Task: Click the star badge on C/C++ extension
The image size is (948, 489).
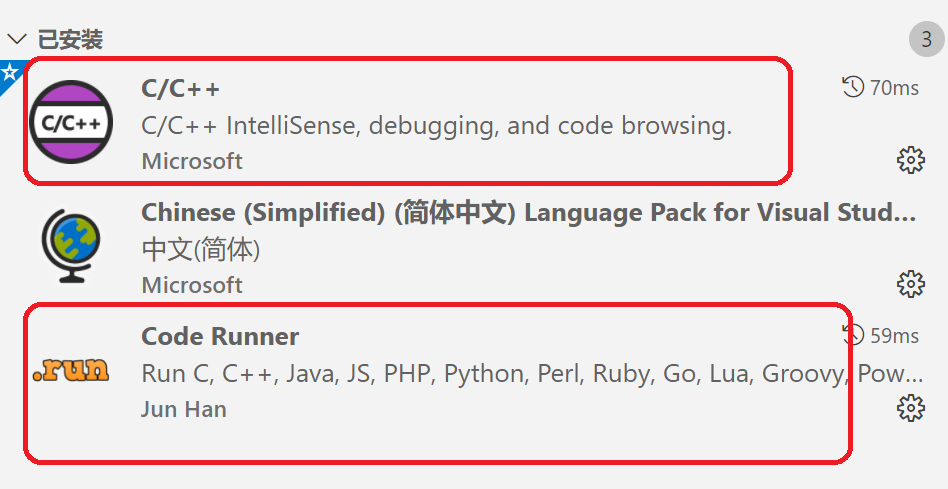Action: [9, 74]
